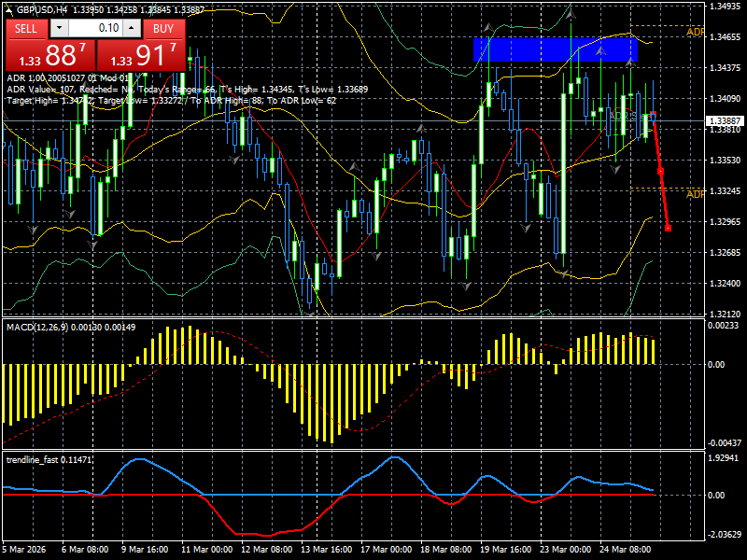Viewport: 747px width, 560px height.
Task: Click the 1.33530 price axis label
Action: (725, 160)
